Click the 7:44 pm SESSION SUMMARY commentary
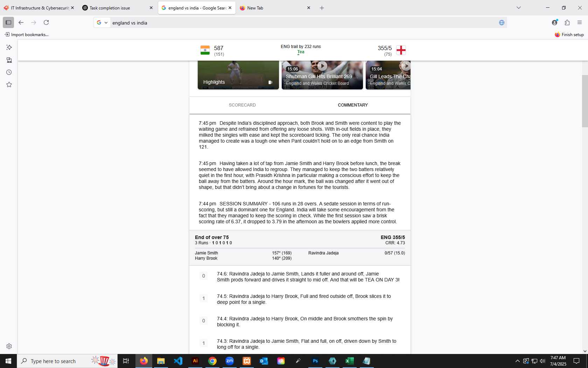The width and height of the screenshot is (588, 368). coord(297,213)
